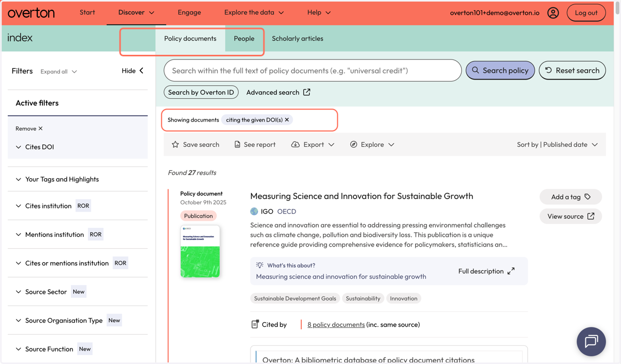The height and width of the screenshot is (364, 621).
Task: Click in the policy full text search field
Action: tap(313, 70)
